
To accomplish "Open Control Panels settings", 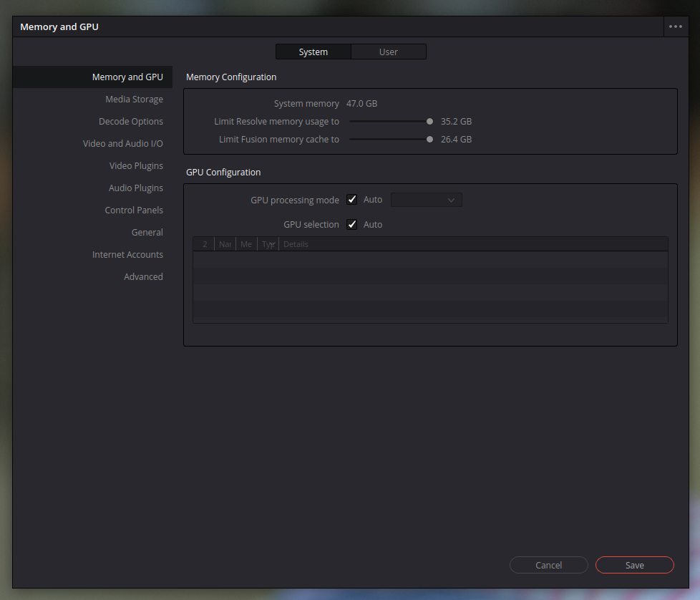I will pyautogui.click(x=134, y=211).
